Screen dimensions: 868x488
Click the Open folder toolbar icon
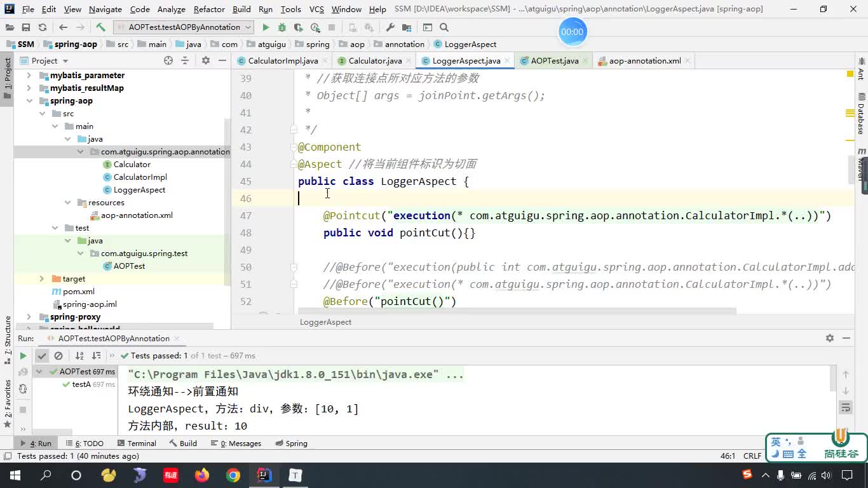pos(10,27)
